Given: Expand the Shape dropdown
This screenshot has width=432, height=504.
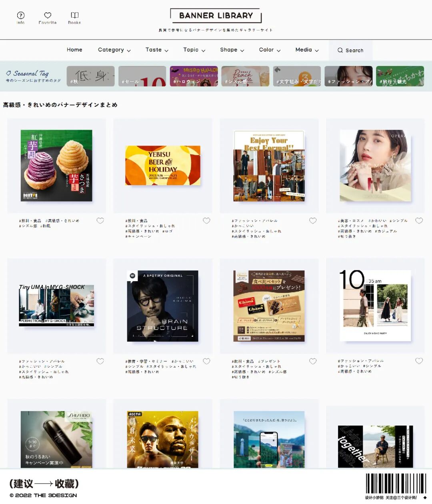Looking at the screenshot, I should pyautogui.click(x=232, y=50).
